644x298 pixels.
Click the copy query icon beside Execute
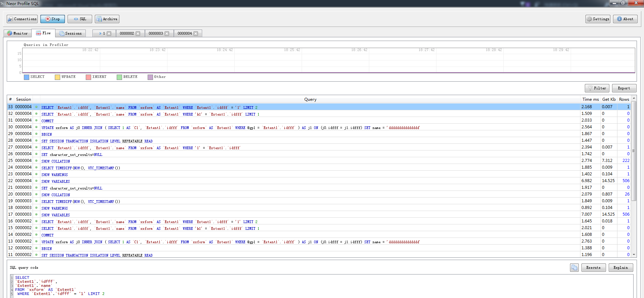(x=574, y=267)
